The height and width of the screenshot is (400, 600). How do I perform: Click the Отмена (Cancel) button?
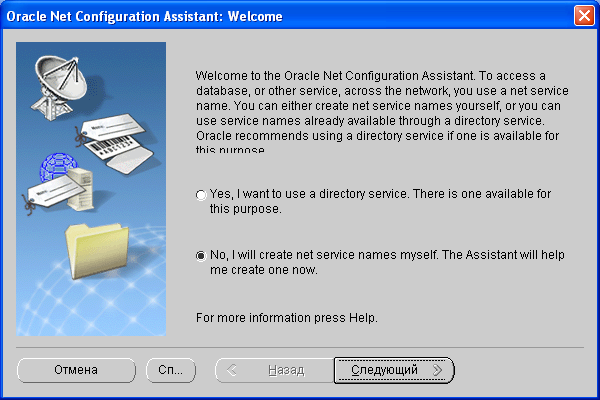[x=76, y=370]
